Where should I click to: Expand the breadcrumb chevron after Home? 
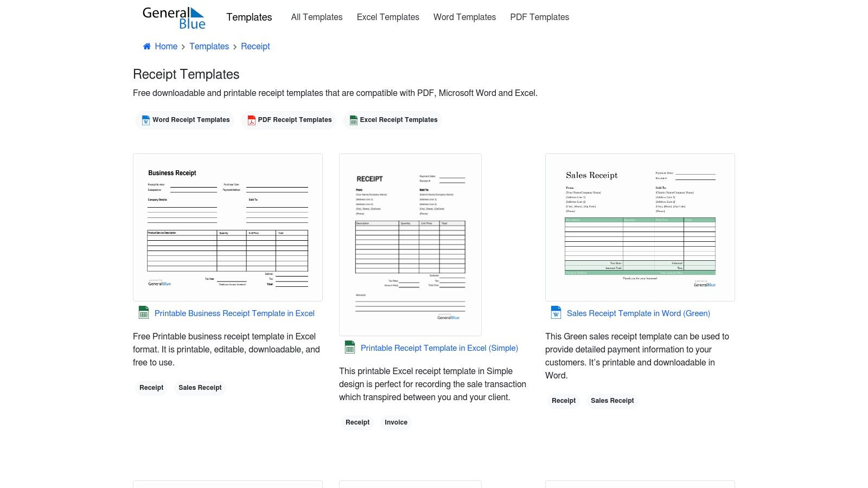click(x=183, y=47)
